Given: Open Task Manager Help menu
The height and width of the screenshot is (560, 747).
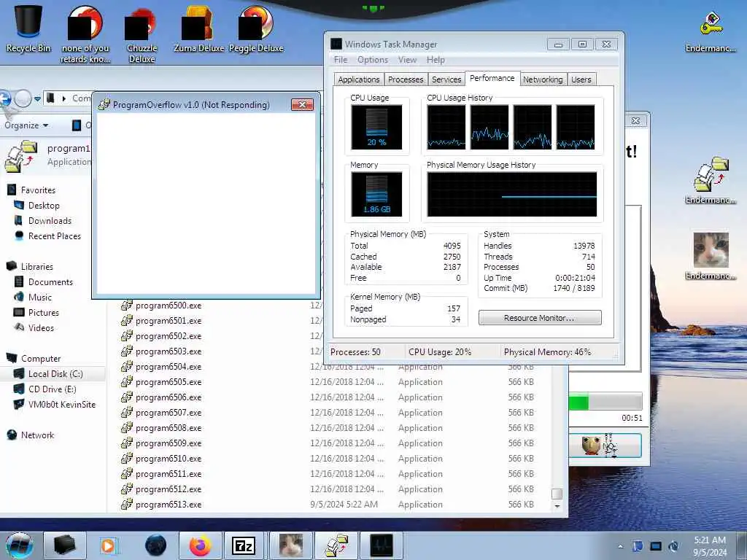Looking at the screenshot, I should tap(436, 60).
